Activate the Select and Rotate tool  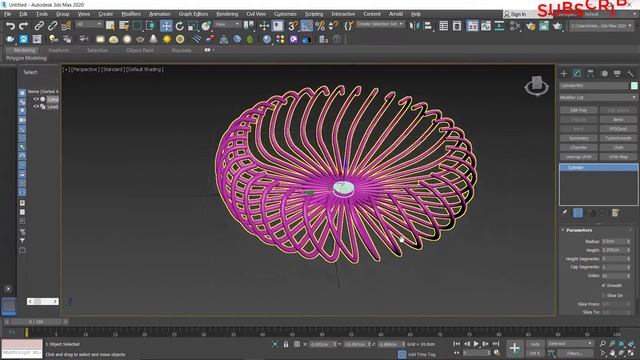(x=180, y=26)
